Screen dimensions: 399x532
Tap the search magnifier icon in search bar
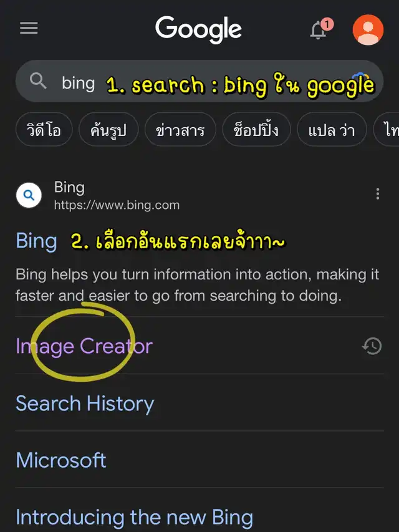(x=38, y=81)
